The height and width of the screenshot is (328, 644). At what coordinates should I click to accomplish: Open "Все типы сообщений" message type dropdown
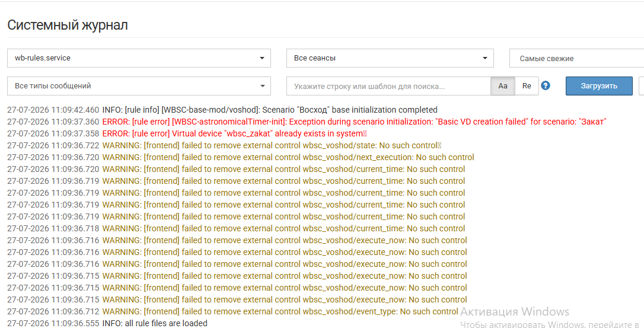(139, 86)
